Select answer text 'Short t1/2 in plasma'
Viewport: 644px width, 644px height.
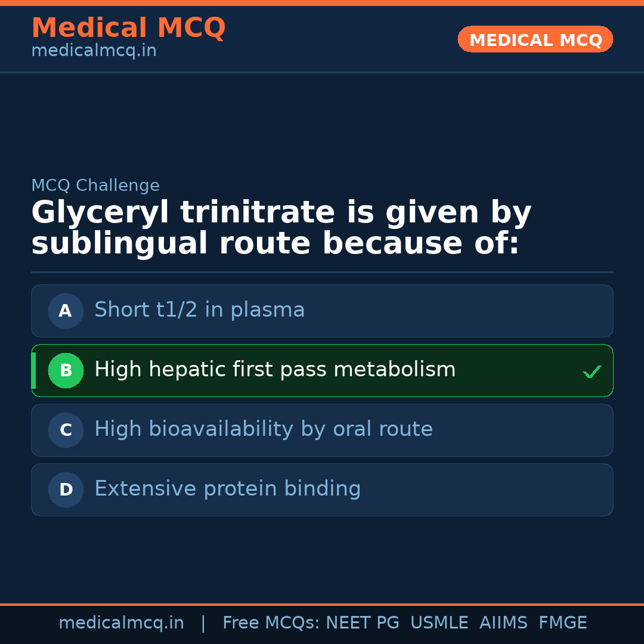pyautogui.click(x=199, y=310)
